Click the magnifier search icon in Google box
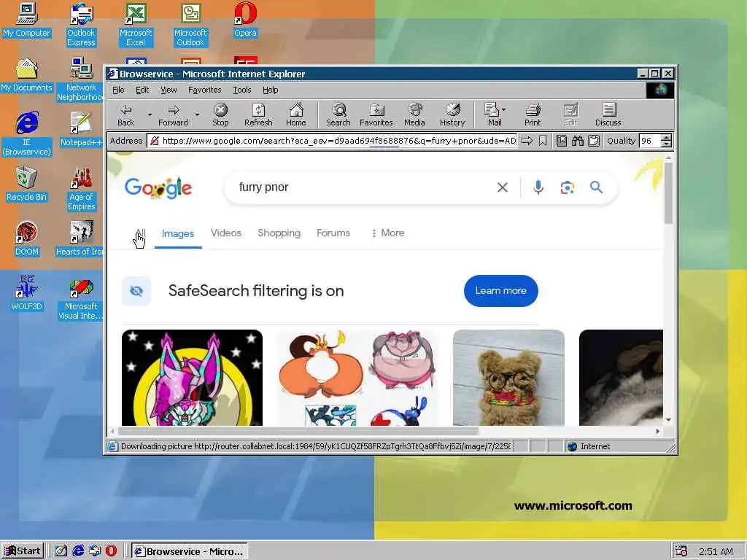 pos(596,187)
